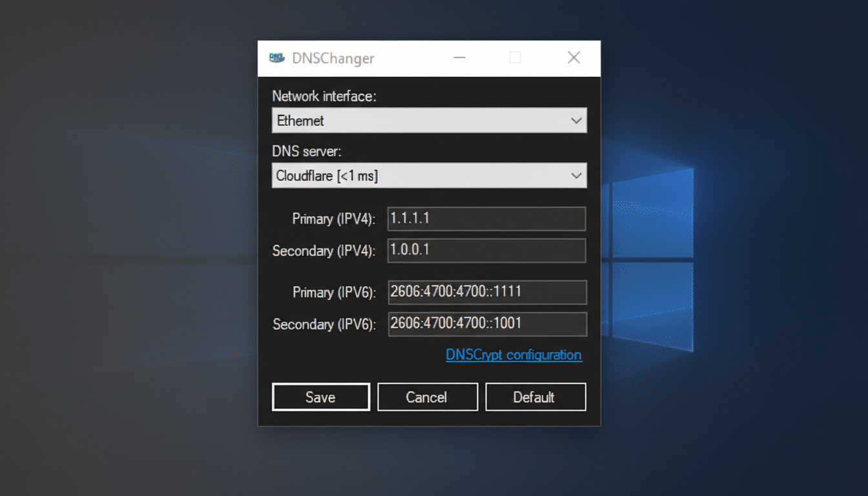Cancel the DNS changes

click(x=428, y=397)
